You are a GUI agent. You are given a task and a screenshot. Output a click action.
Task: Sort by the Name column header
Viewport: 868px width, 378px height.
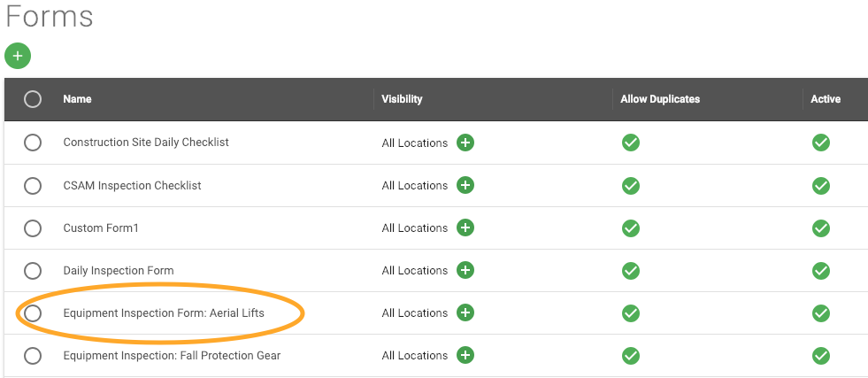click(x=77, y=99)
